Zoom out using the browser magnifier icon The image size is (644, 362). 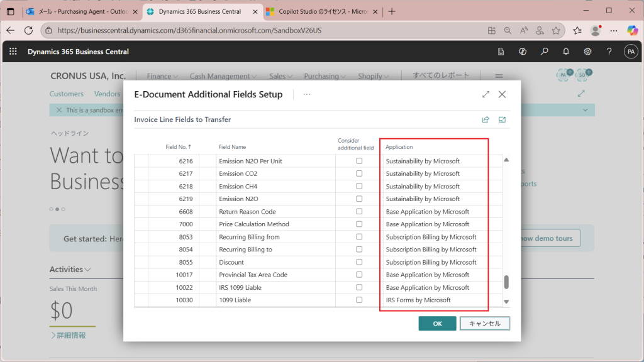[508, 30]
